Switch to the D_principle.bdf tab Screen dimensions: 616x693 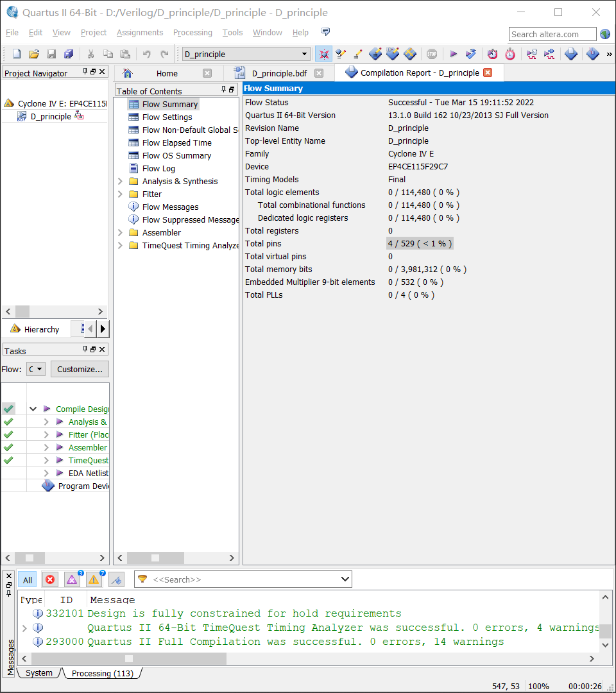pyautogui.click(x=279, y=73)
